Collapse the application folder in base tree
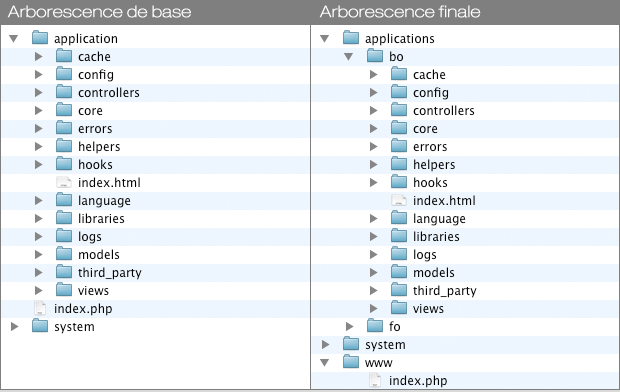 point(14,39)
